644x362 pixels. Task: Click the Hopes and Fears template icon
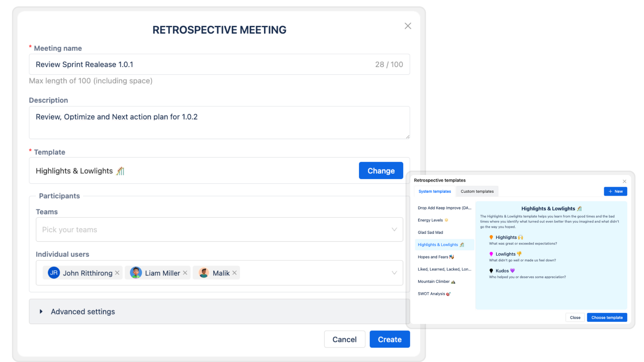(452, 257)
